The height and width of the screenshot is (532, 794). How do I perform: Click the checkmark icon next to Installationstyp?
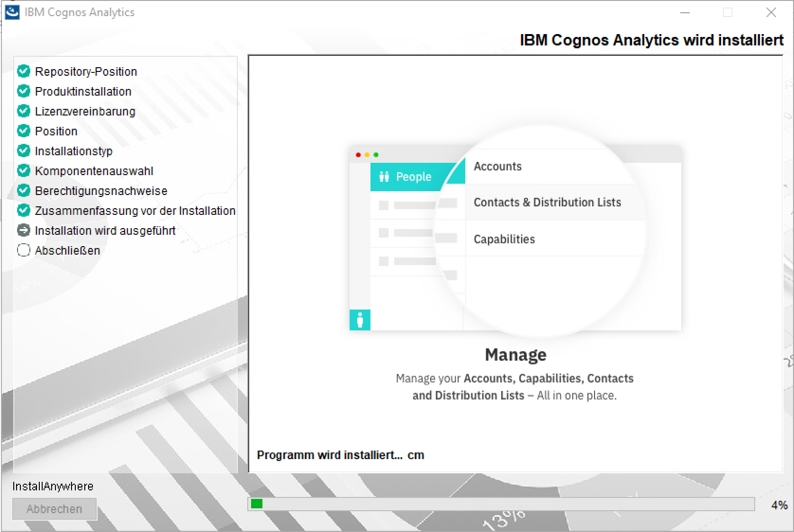[x=24, y=151]
